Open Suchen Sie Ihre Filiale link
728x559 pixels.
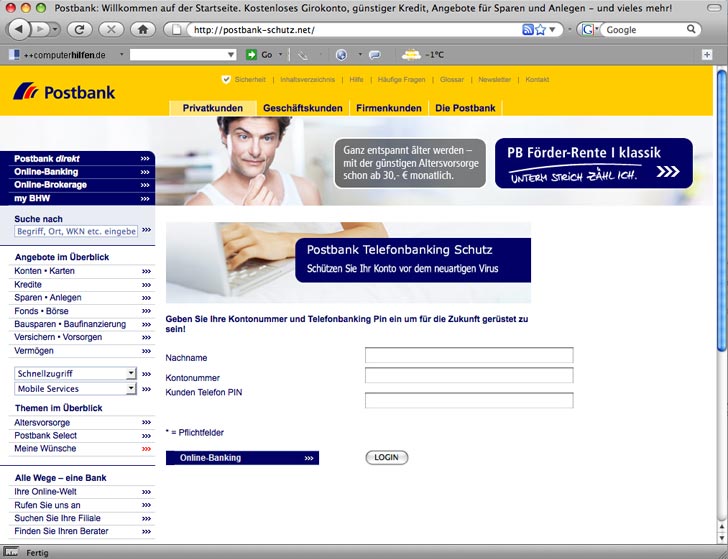click(x=58, y=518)
